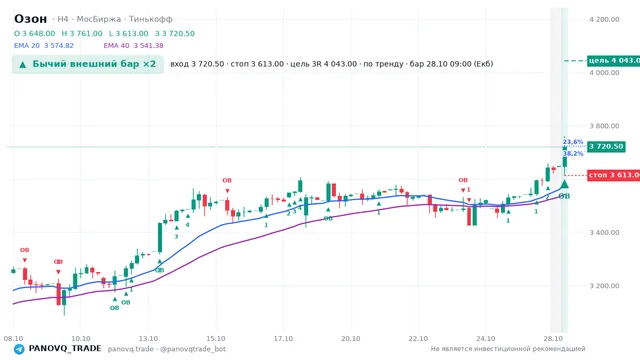Click the 3 200.00 price axis label
Screen dimensions: 640x360
click(x=604, y=286)
